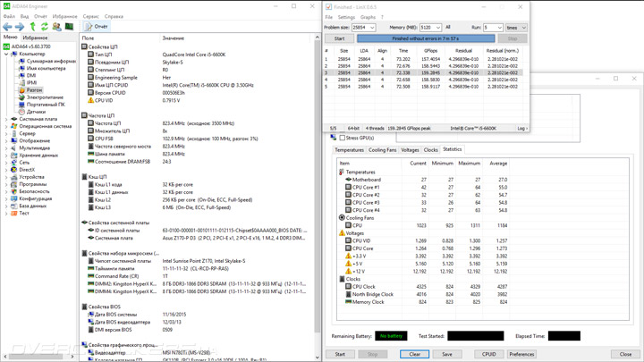Click the Back arrow in AIDA64 toolbar
Screen dimensions: 644x362
pyautogui.click(x=7, y=27)
